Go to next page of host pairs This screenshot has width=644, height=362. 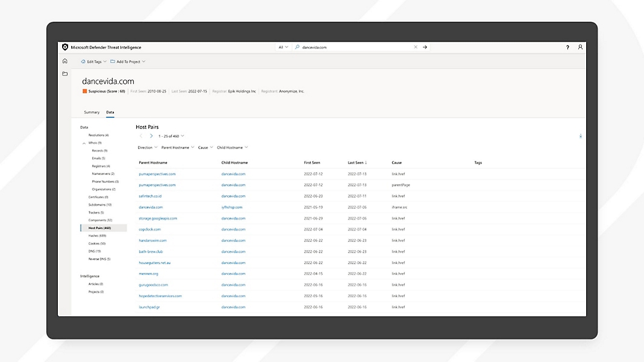pyautogui.click(x=152, y=136)
